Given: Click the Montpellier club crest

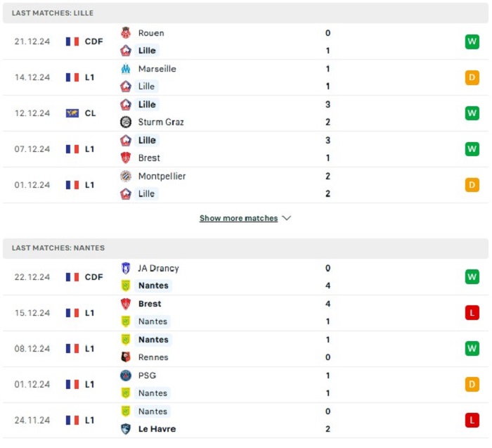Looking at the screenshot, I should (126, 176).
